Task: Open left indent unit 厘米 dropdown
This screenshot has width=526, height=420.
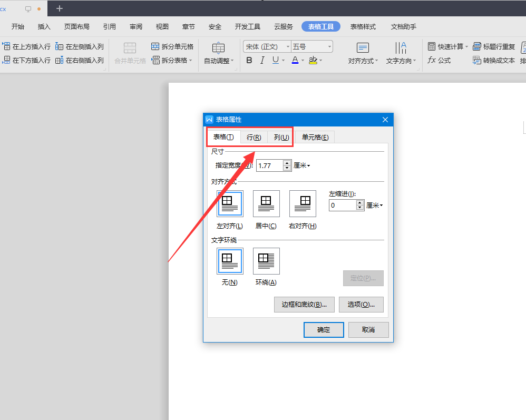Action: 375,205
